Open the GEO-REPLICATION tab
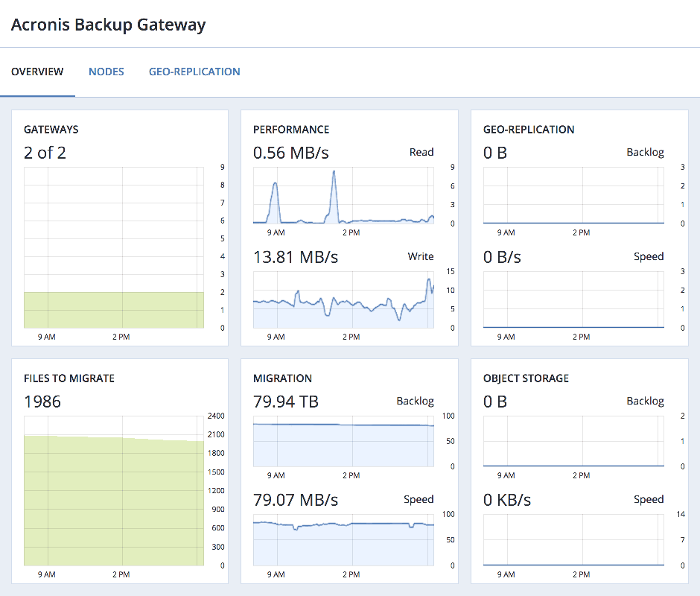Image resolution: width=700 pixels, height=596 pixels. (x=194, y=72)
